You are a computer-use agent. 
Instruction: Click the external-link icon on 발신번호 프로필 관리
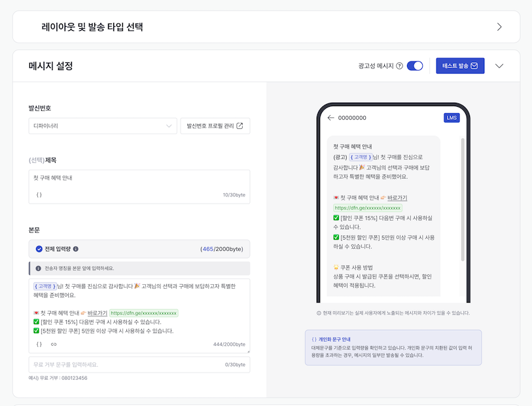239,126
